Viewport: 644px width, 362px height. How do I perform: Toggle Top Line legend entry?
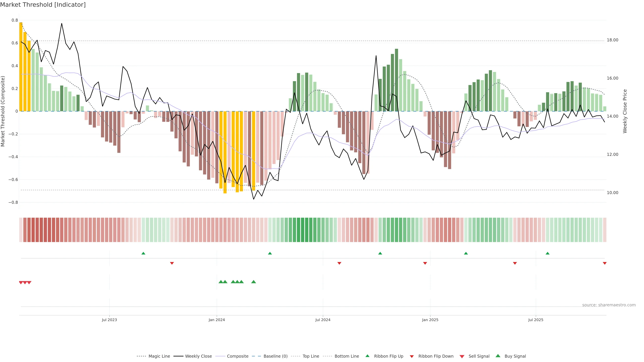(311, 356)
